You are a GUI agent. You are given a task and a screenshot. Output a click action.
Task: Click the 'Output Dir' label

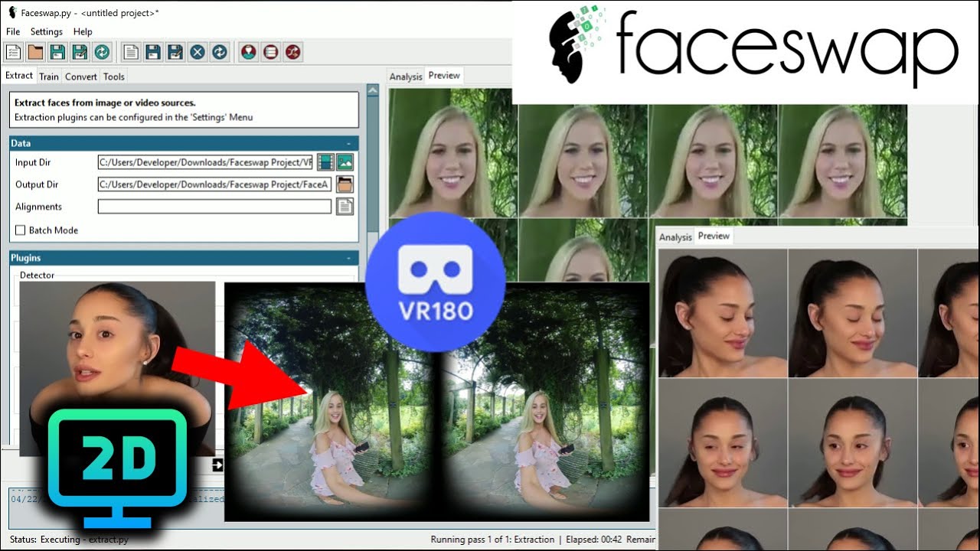(37, 184)
